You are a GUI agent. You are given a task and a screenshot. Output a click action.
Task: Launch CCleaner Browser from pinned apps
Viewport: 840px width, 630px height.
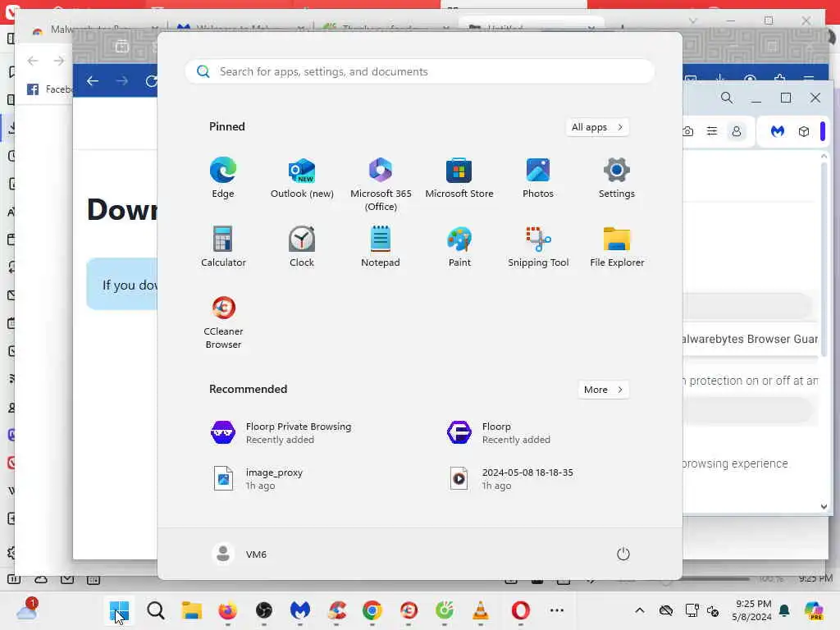tap(223, 322)
